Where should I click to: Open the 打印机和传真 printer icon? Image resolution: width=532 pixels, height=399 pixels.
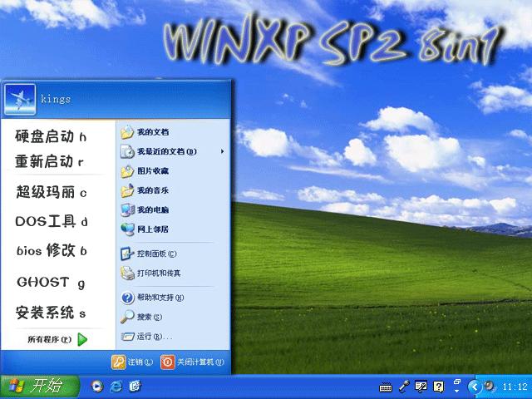[127, 273]
